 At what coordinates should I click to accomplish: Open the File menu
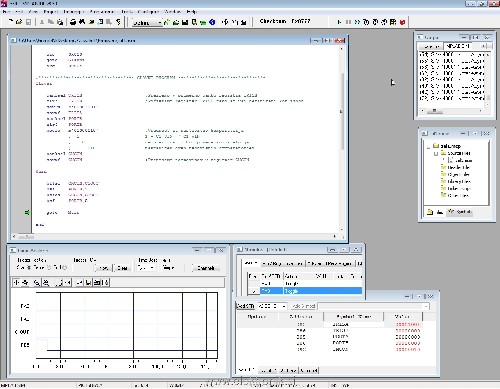tap(6, 12)
